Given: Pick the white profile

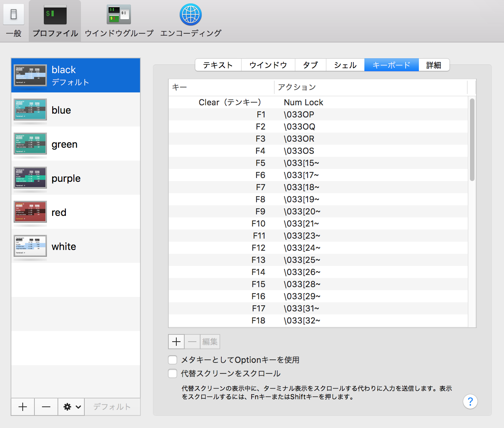Looking at the screenshot, I should coord(76,246).
